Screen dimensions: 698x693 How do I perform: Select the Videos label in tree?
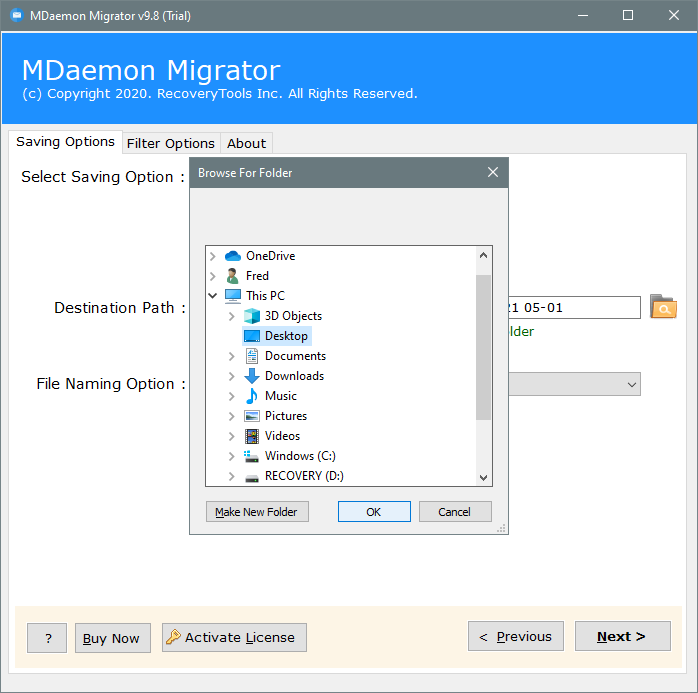(282, 436)
